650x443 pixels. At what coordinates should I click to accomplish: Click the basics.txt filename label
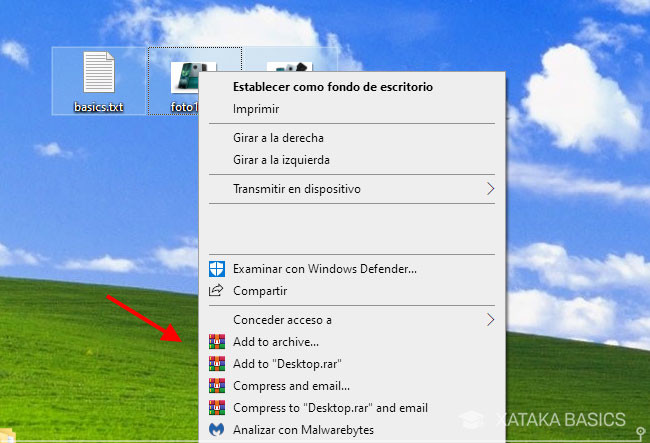[98, 107]
